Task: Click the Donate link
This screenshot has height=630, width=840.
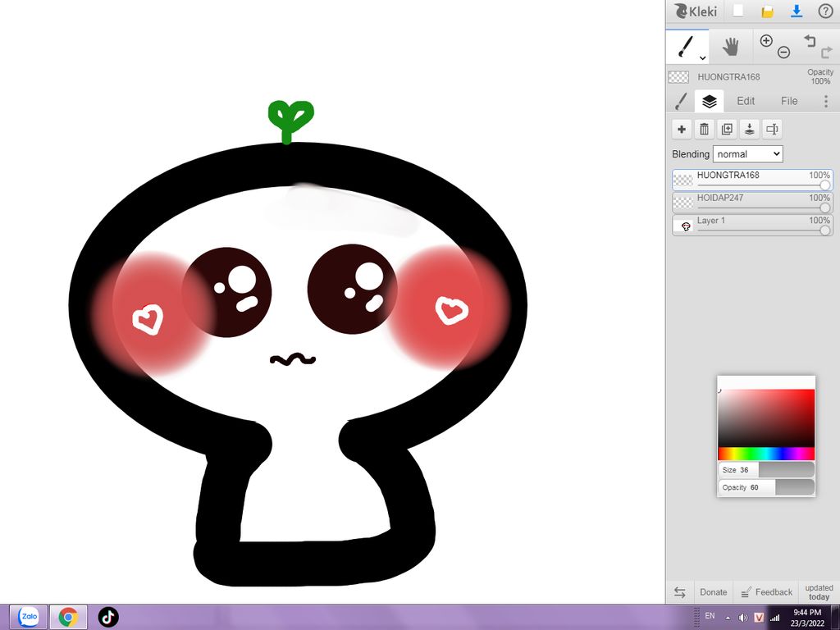Action: click(713, 592)
